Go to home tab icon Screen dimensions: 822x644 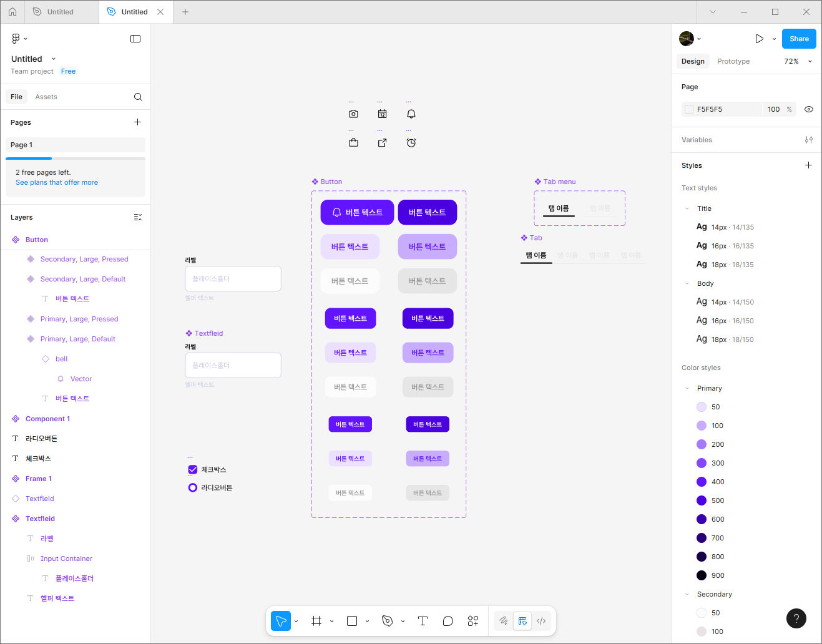(x=12, y=12)
